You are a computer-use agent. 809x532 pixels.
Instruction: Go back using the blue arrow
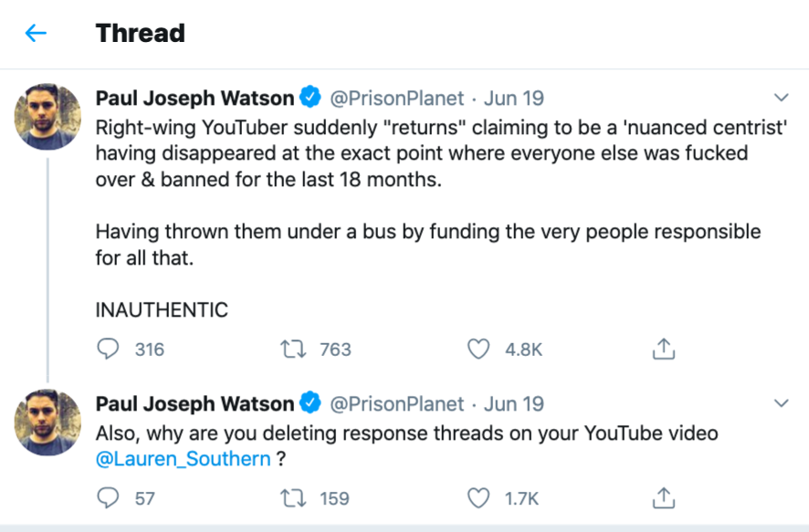click(x=36, y=34)
